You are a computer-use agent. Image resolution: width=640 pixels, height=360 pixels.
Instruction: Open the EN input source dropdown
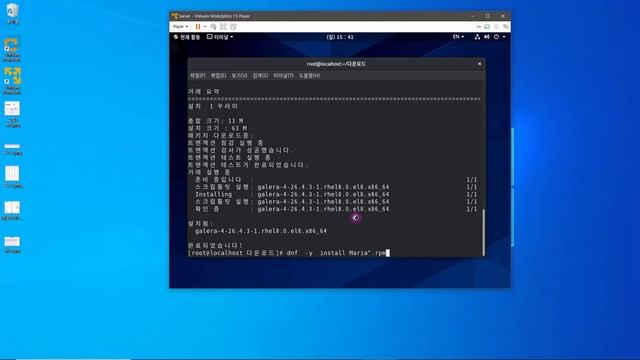click(458, 37)
